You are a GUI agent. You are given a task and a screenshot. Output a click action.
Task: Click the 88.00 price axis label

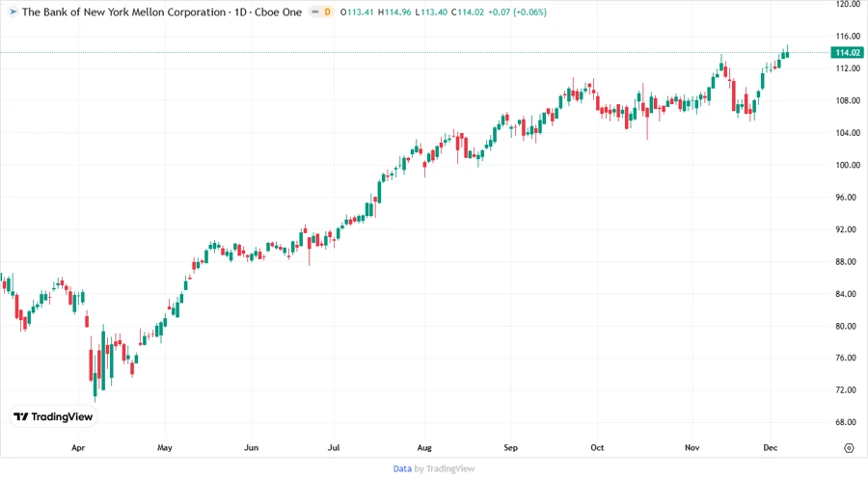848,261
